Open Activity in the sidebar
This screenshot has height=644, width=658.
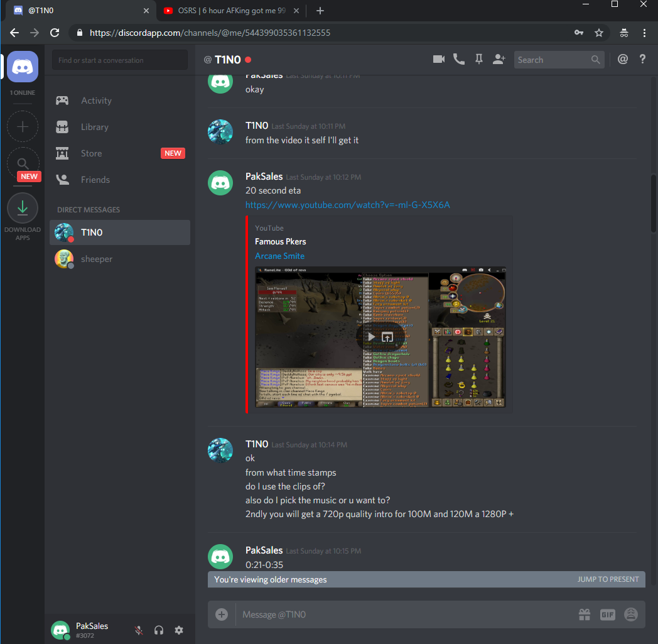pos(119,101)
